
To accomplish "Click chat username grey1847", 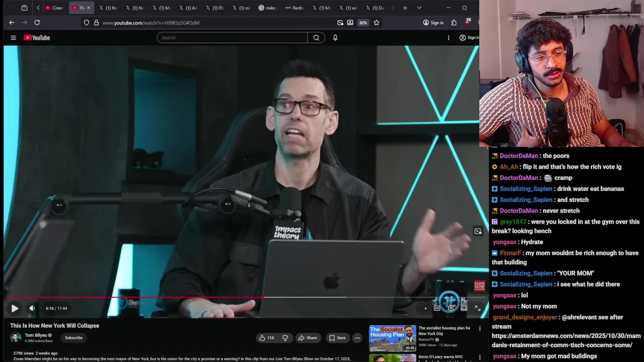I will 513,222.
